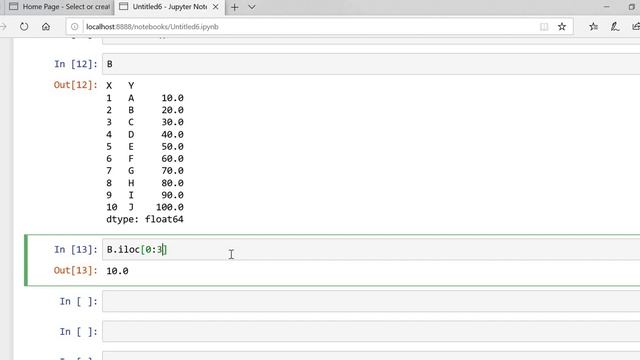Refresh the page with the reload icon
640x360 pixels.
click(x=24, y=27)
